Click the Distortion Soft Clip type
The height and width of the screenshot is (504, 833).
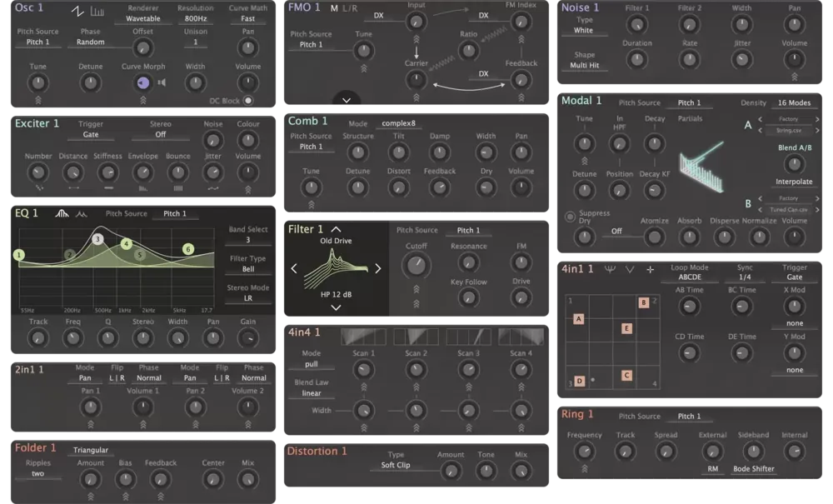pyautogui.click(x=395, y=465)
